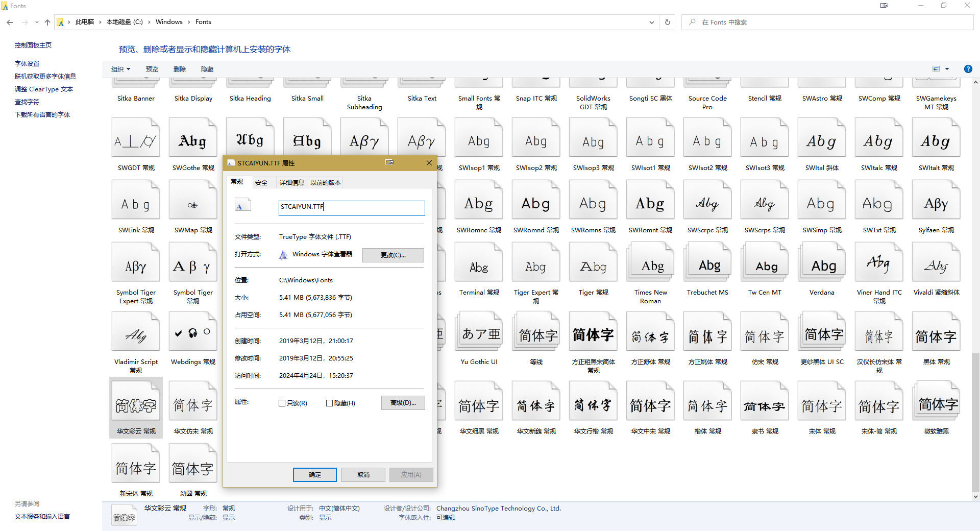Open 控制面板主页 link
Screen dimensions: 980x531
[x=33, y=45]
